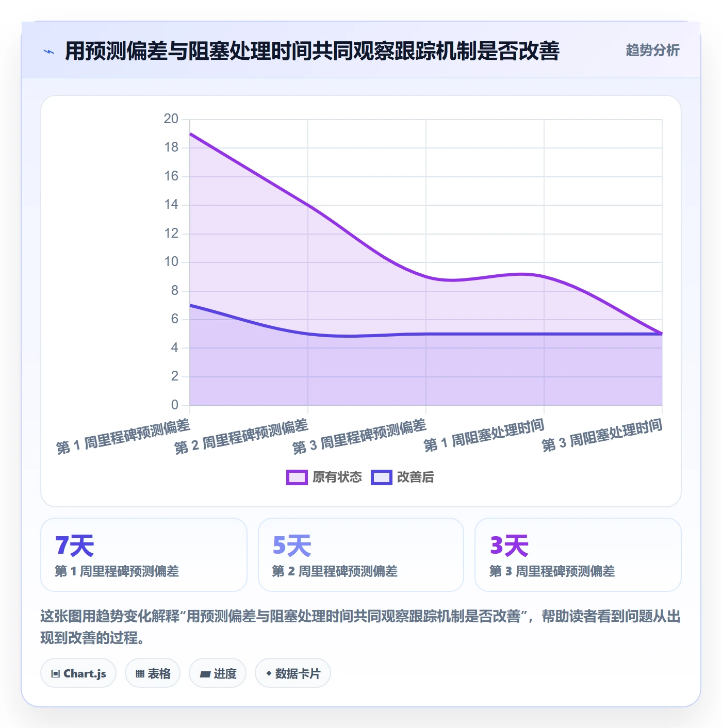Select the 进度 tag
722x728 pixels.
(218, 673)
